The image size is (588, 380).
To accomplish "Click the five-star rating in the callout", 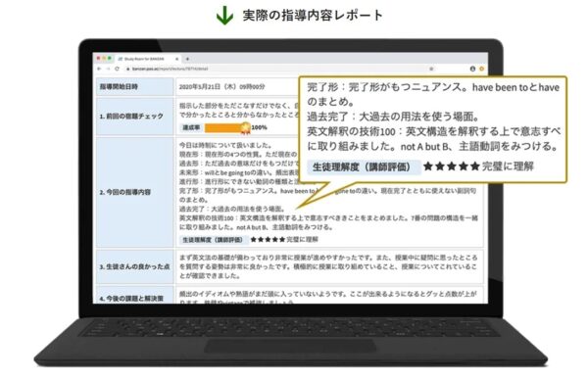I will click(452, 166).
